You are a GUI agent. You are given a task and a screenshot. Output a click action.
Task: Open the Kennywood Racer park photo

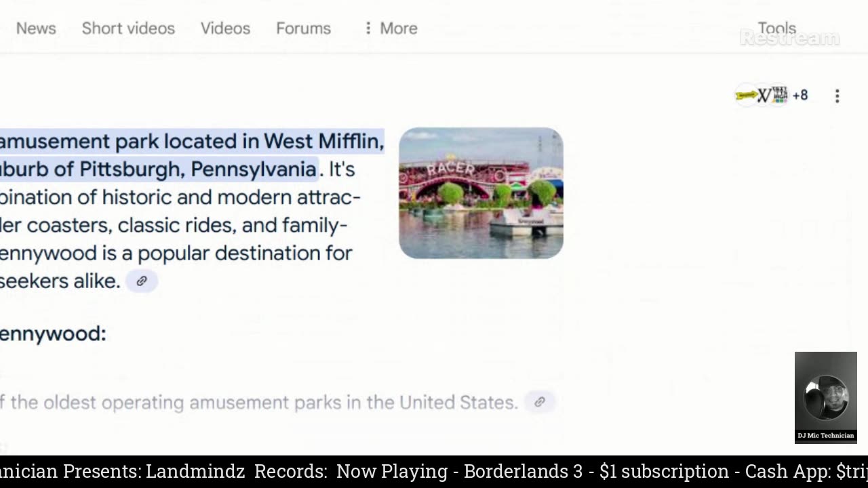481,193
